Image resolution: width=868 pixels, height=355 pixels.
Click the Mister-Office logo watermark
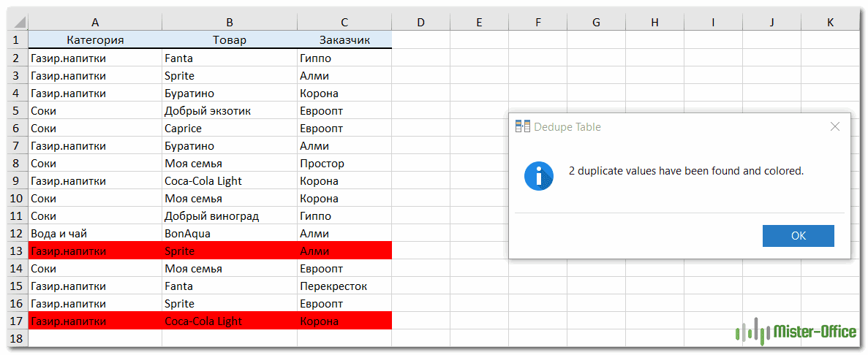[796, 332]
